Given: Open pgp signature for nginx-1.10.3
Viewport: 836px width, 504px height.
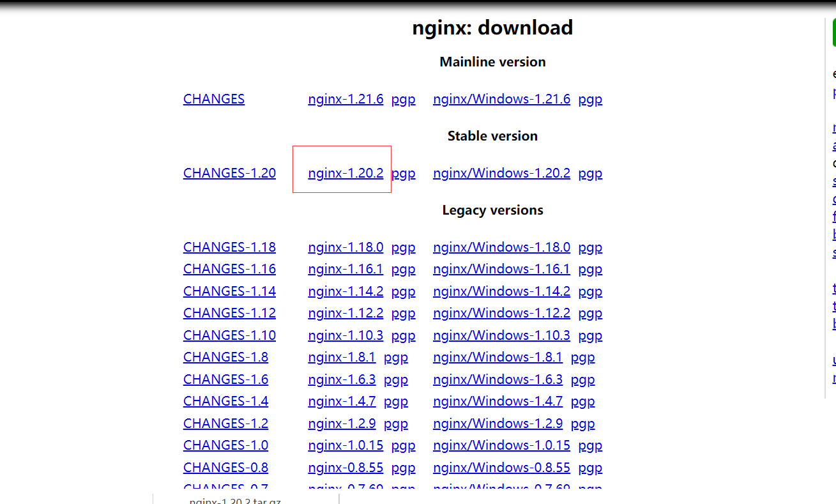Looking at the screenshot, I should point(403,335).
